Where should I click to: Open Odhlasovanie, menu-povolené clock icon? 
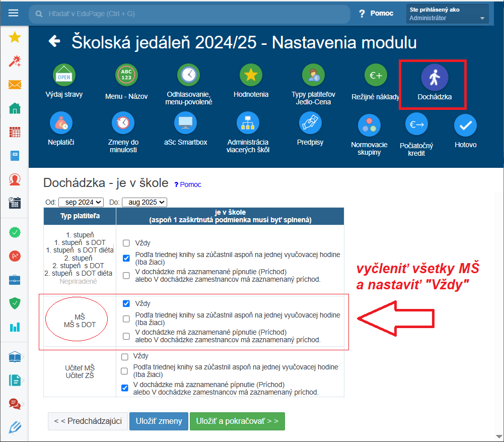[188, 76]
